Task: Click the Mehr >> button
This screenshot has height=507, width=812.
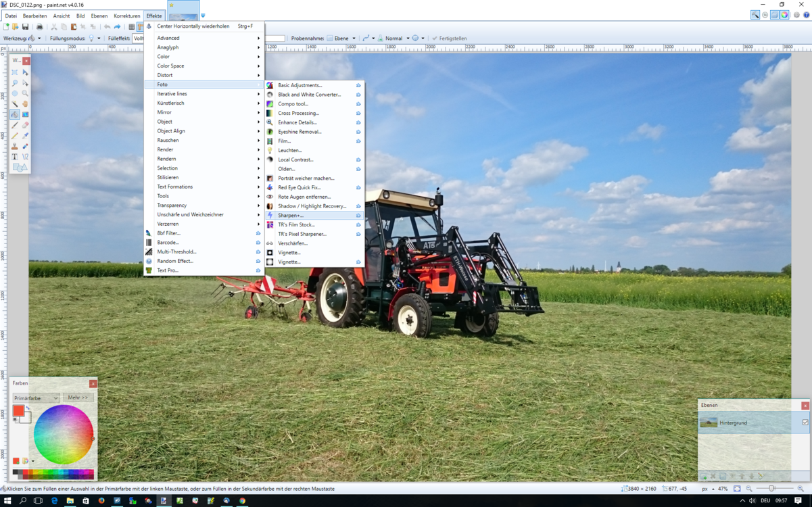Action: point(78,397)
